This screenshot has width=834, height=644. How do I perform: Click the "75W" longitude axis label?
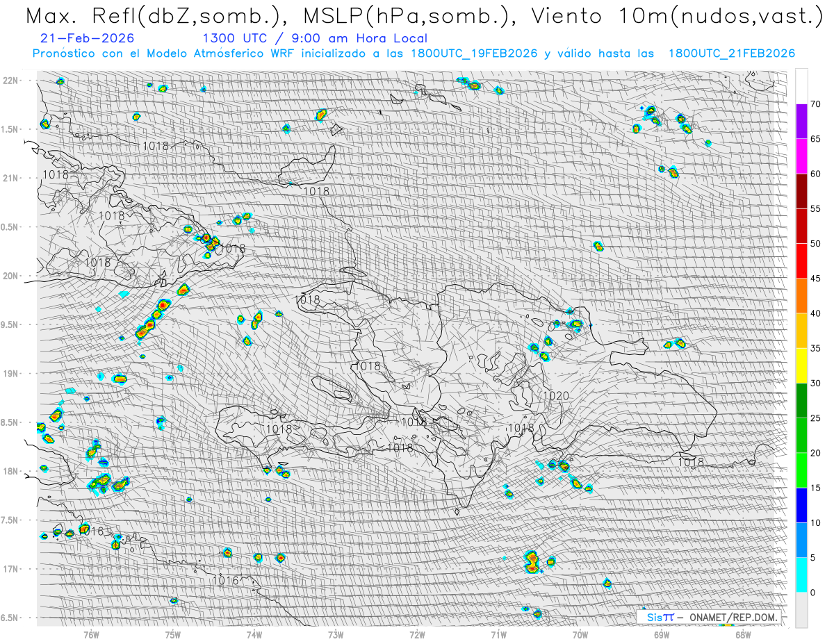(173, 634)
